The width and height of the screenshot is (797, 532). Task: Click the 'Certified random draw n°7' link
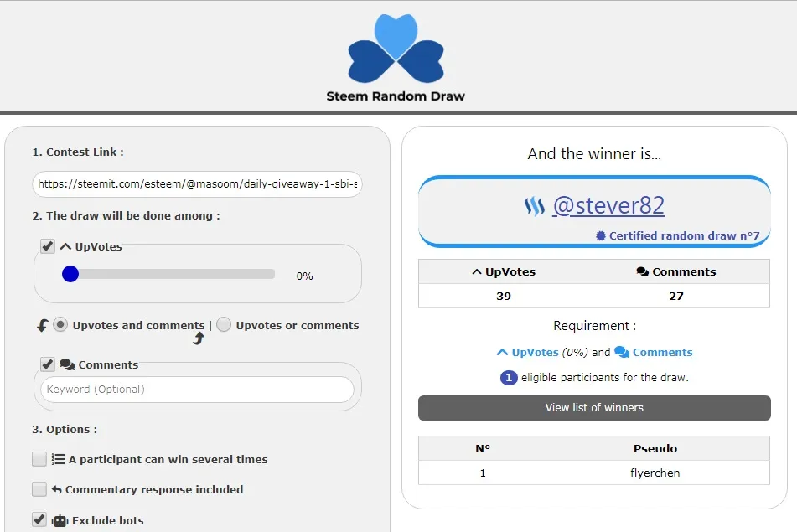(x=684, y=235)
